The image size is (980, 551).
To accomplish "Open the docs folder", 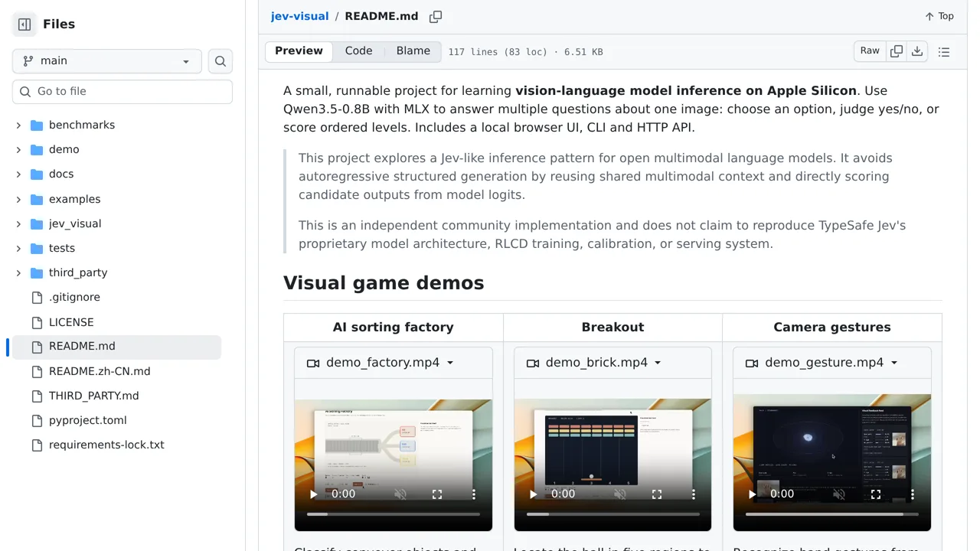I will [x=61, y=174].
